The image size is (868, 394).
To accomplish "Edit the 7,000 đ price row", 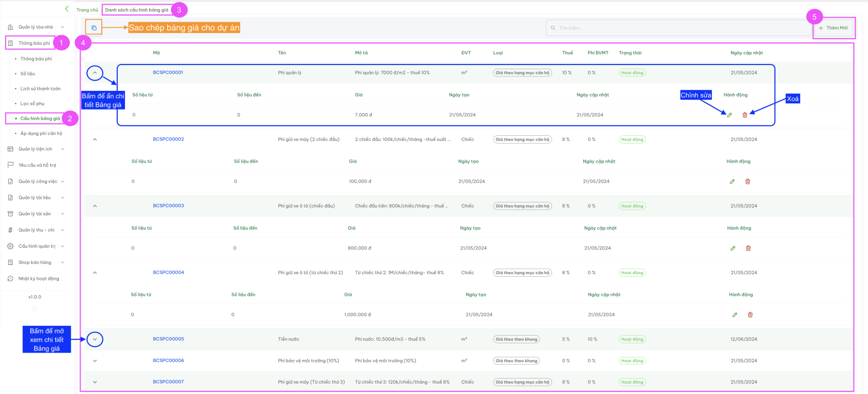I will [x=730, y=115].
